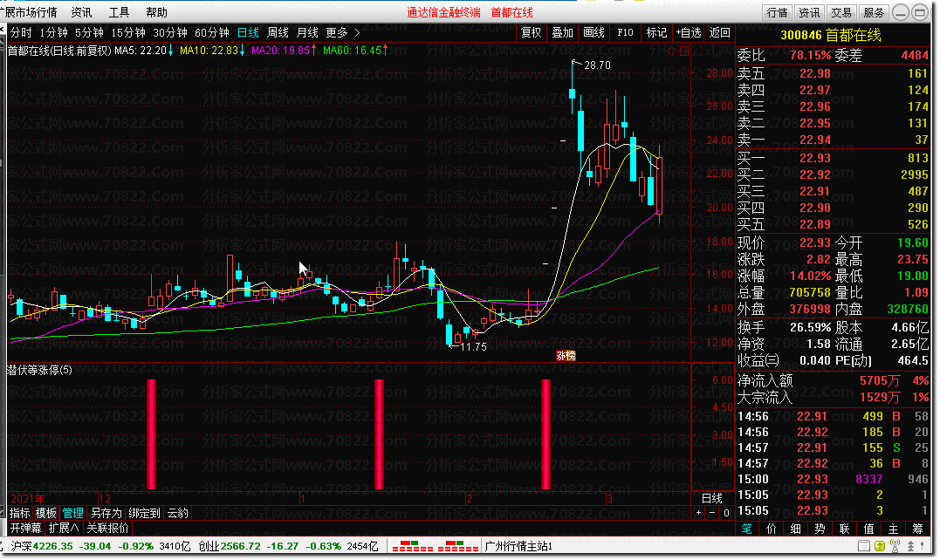The width and height of the screenshot is (940, 560).
Task: Open the 复权 adjustment options
Action: click(x=532, y=33)
